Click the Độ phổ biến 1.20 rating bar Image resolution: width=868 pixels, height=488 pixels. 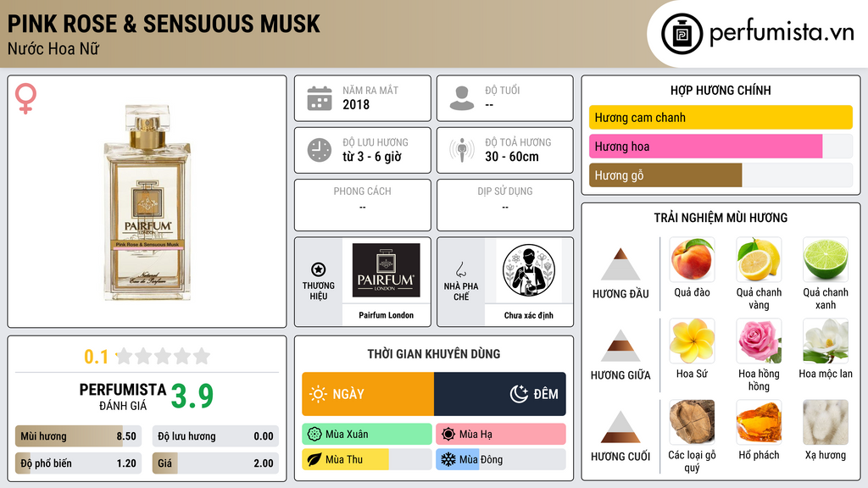(x=78, y=463)
